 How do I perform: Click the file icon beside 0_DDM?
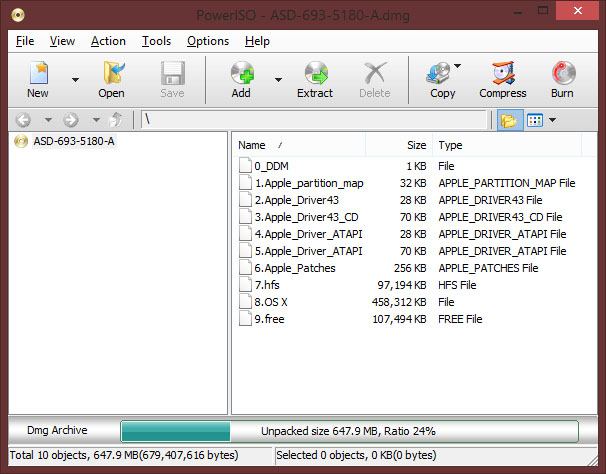[x=245, y=165]
